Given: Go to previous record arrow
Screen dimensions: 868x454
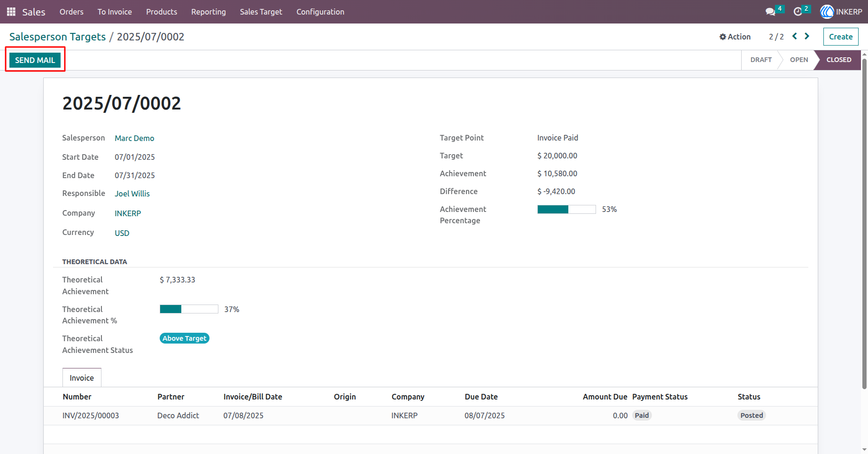Looking at the screenshot, I should [795, 36].
